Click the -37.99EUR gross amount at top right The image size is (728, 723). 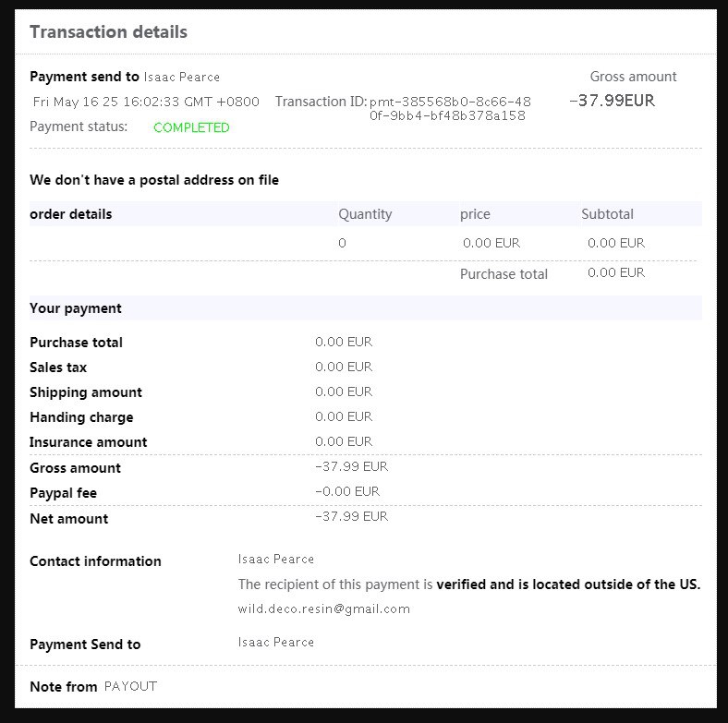tap(612, 101)
